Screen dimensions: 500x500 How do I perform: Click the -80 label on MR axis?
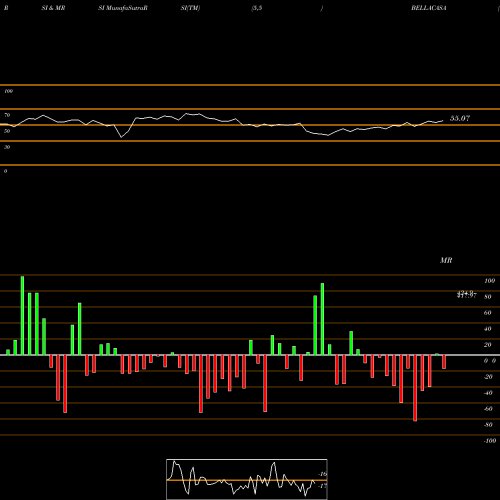[488, 425]
